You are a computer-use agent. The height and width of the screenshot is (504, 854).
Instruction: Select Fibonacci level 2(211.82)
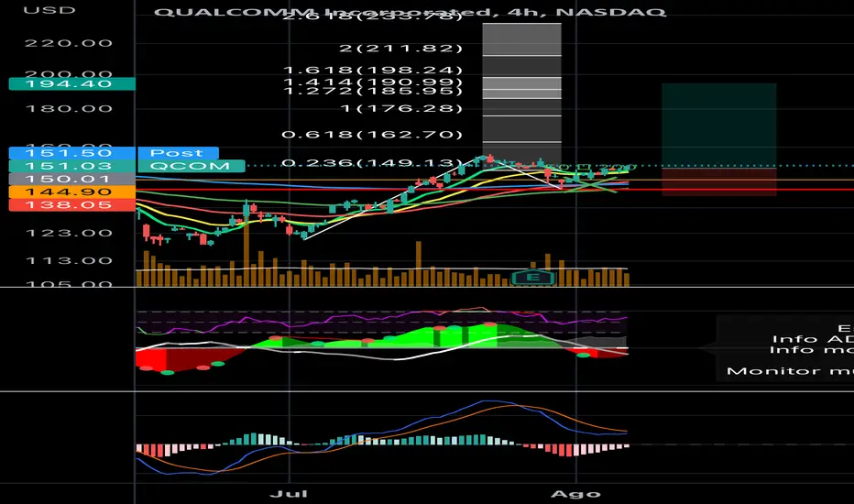tap(400, 49)
